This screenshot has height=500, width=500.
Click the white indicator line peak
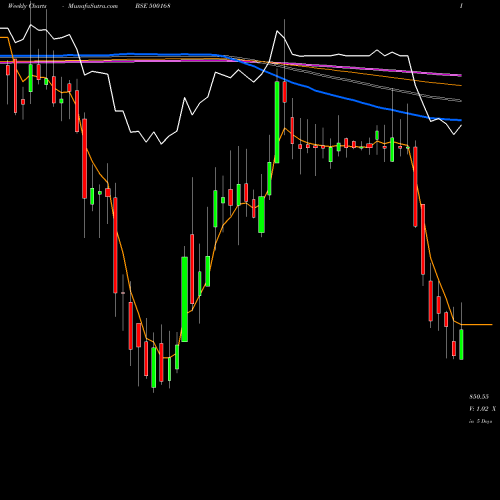coord(277,31)
